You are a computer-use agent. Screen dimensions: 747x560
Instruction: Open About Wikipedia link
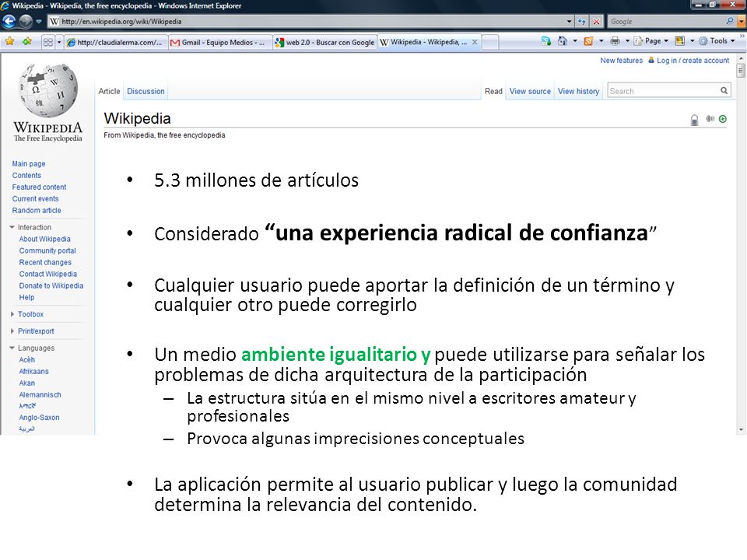point(45,239)
